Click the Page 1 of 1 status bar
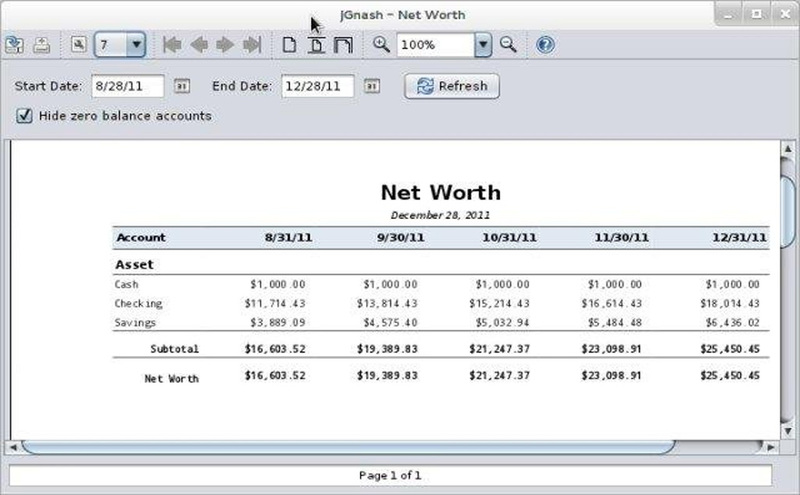Viewport: 800px width, 495px height. [390, 476]
